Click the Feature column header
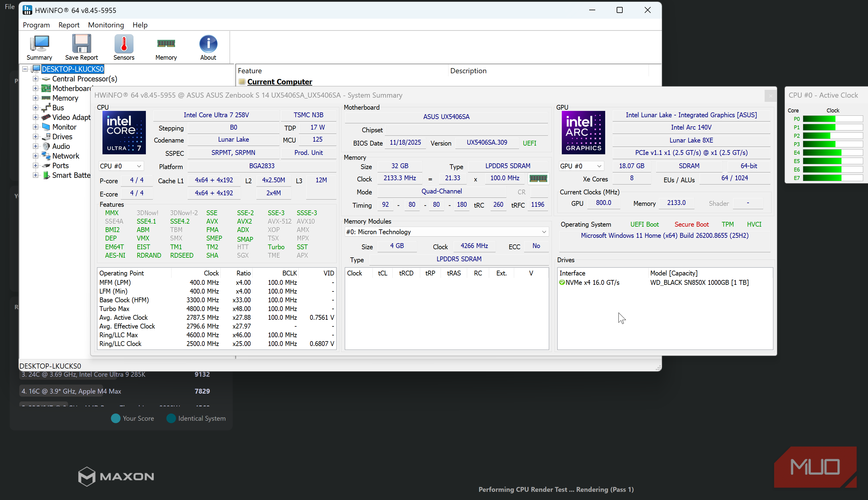 click(342, 71)
